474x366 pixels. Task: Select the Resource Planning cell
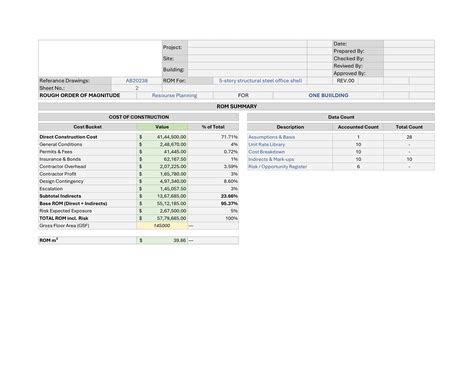tap(174, 95)
